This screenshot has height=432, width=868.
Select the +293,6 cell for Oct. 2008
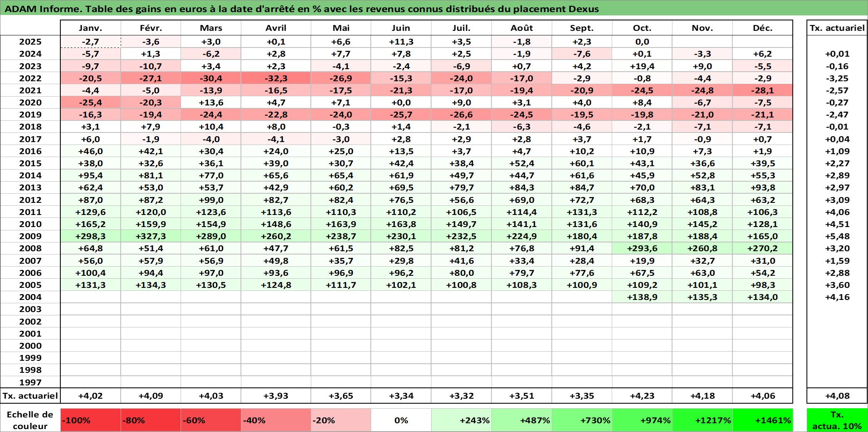coord(642,248)
